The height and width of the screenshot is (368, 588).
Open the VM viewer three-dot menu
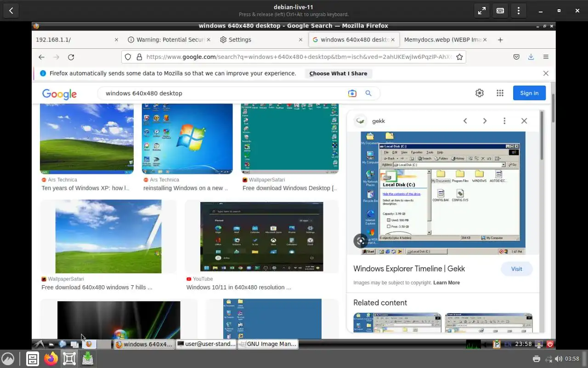click(518, 11)
